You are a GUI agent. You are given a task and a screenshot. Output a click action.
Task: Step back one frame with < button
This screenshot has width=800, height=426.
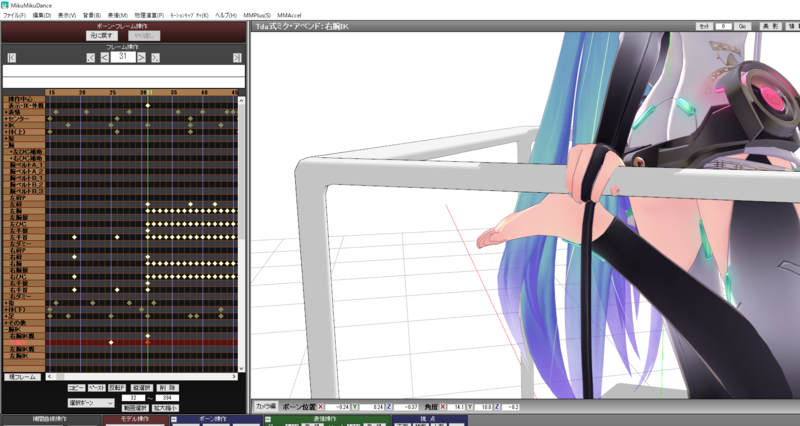click(104, 58)
